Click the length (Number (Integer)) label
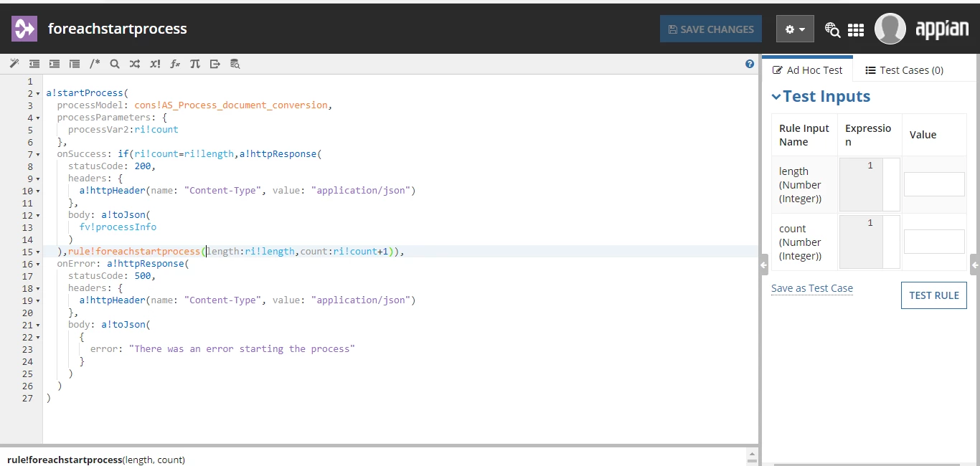This screenshot has width=980, height=466. click(800, 185)
